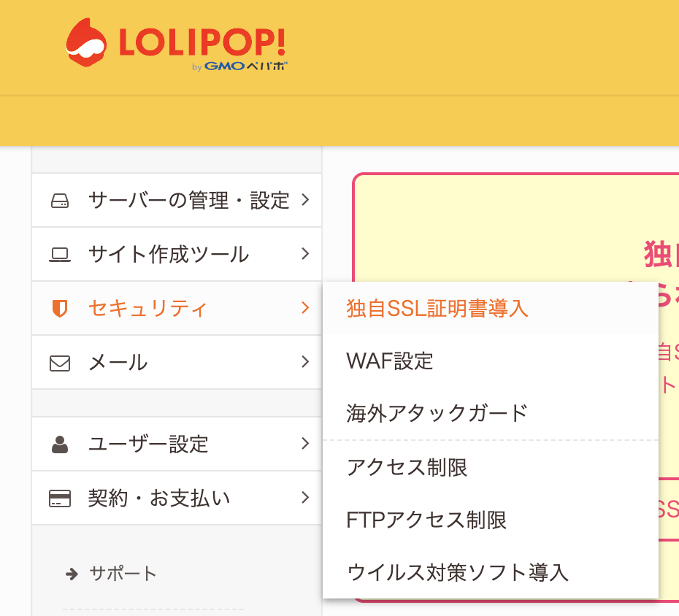
Task: Expand the サーバーの管理・設定 chevron
Action: click(305, 200)
